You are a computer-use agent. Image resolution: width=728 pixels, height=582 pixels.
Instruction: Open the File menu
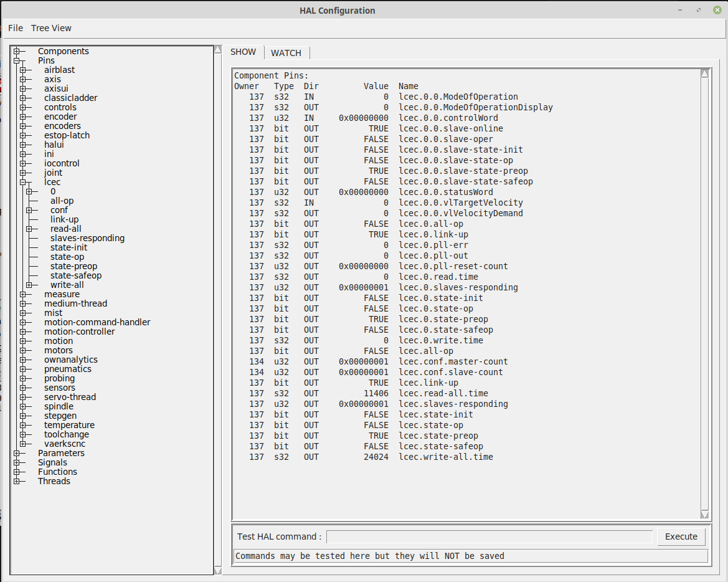pyautogui.click(x=16, y=28)
